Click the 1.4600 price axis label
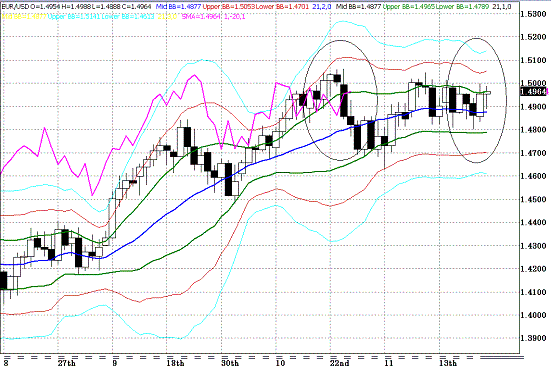 [534, 176]
